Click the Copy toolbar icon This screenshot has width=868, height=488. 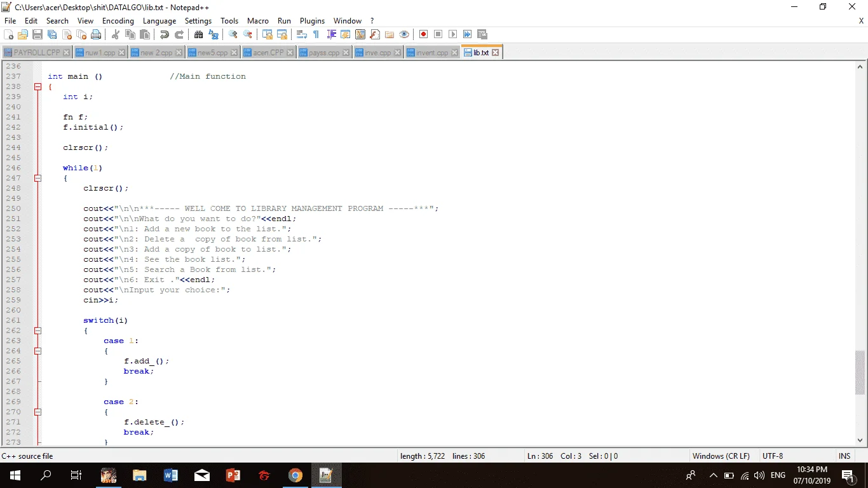tap(130, 34)
